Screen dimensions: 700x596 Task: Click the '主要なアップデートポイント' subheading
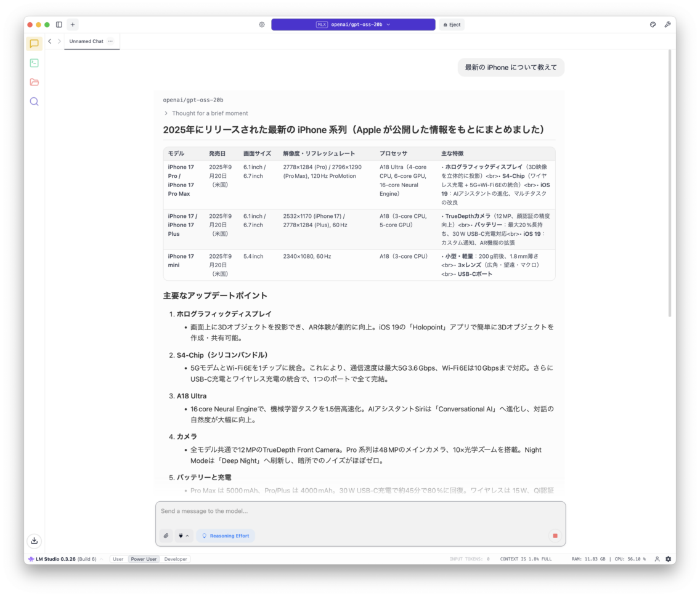coord(215,296)
